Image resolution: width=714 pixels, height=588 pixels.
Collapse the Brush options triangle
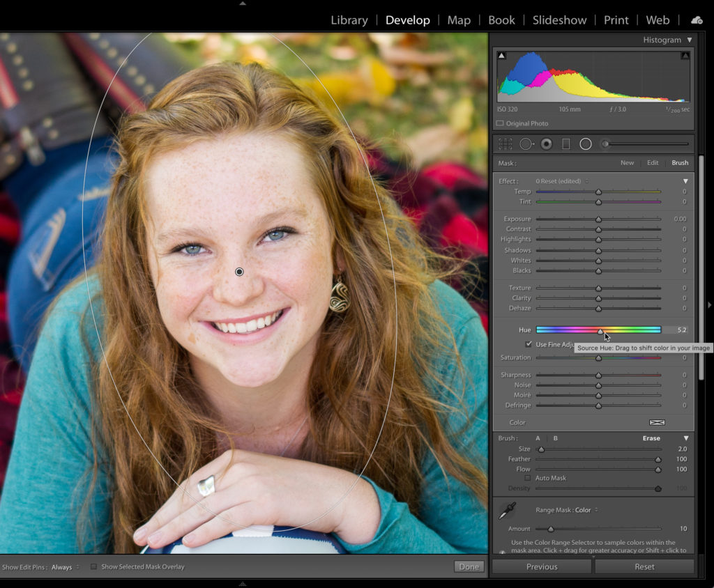click(686, 438)
